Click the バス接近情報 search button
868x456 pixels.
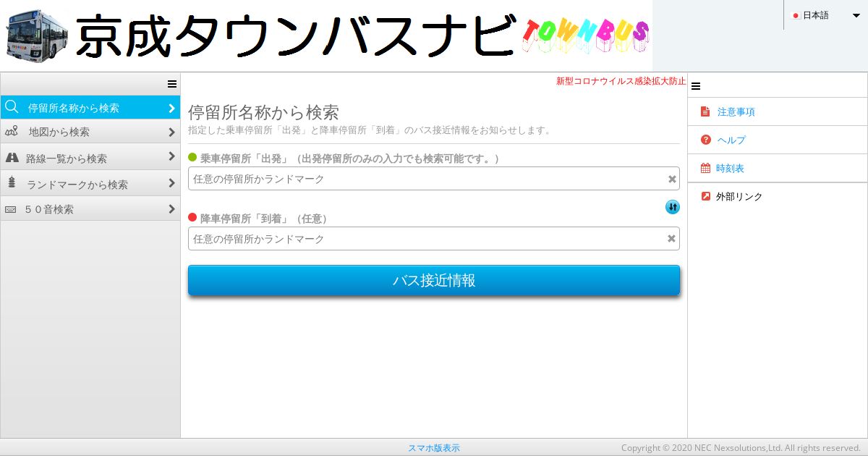click(x=434, y=280)
